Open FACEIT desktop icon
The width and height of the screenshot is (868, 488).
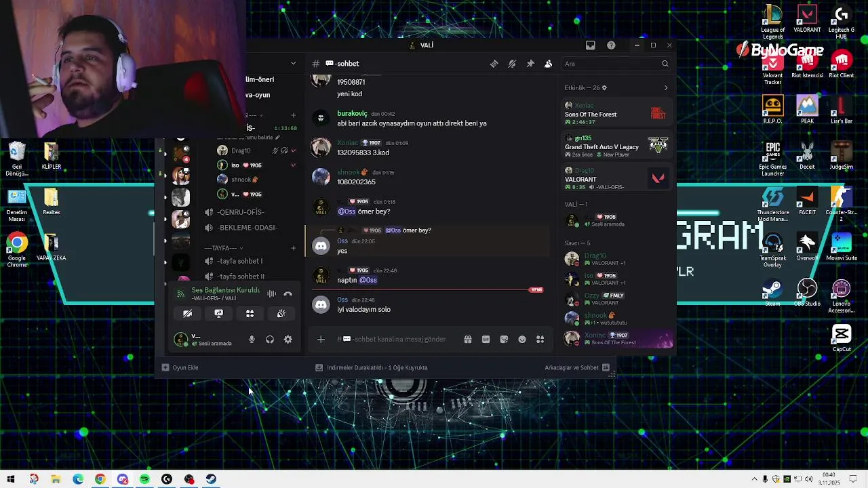(807, 202)
